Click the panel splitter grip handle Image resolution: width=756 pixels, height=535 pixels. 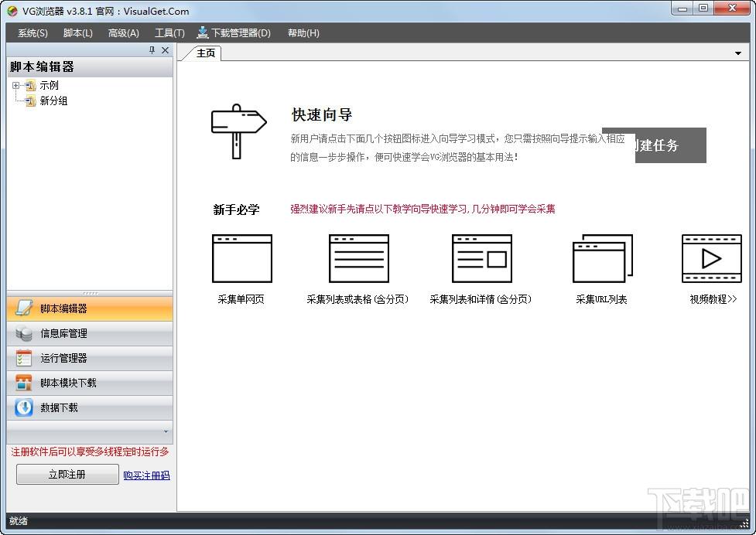[x=91, y=293]
